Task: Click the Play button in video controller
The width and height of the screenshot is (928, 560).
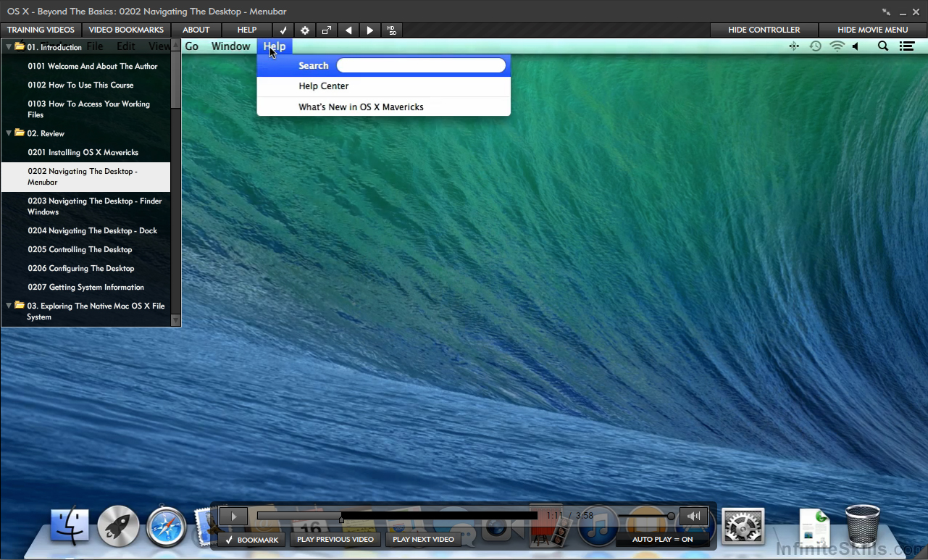Action: [233, 517]
